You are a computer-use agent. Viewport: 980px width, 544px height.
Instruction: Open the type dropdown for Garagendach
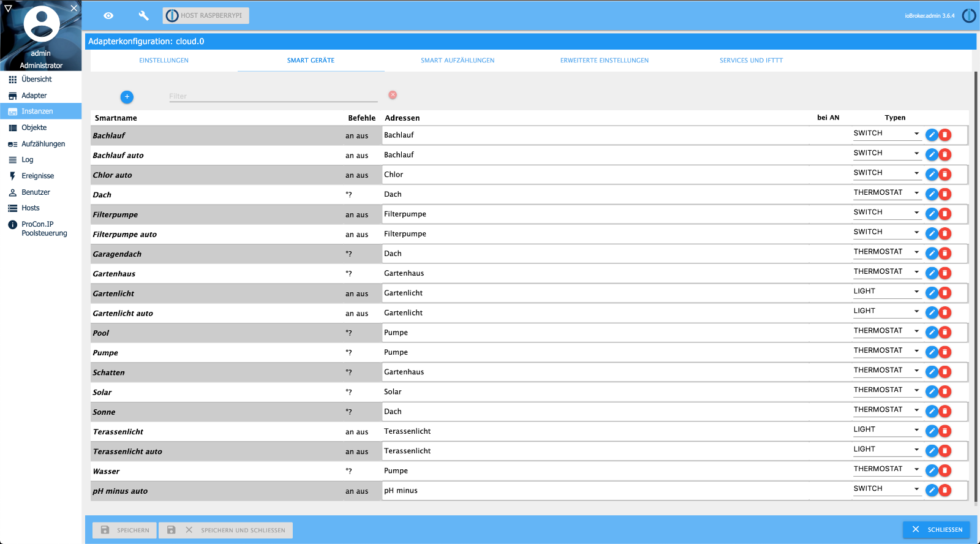pyautogui.click(x=887, y=252)
